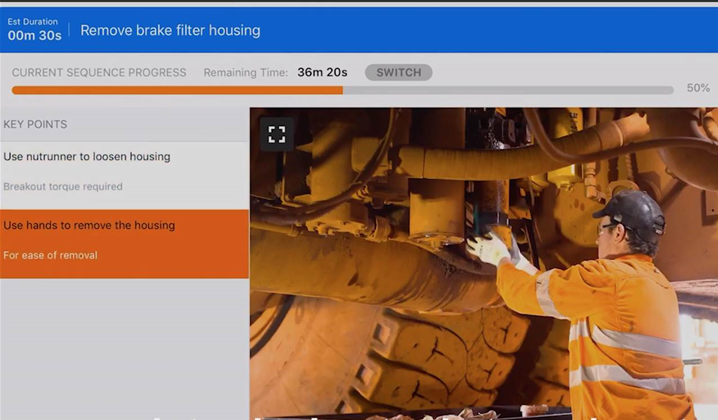Click the Remove brake filter housing title

170,30
